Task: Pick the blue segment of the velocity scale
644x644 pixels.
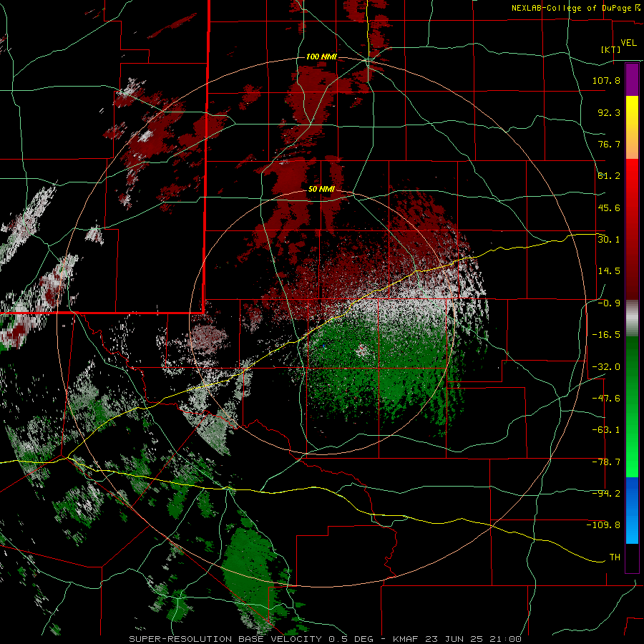Action: pyautogui.click(x=632, y=510)
